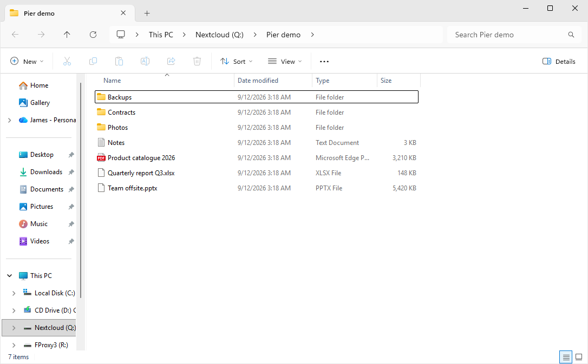
Task: Open the See more ellipsis menu
Action: click(324, 62)
